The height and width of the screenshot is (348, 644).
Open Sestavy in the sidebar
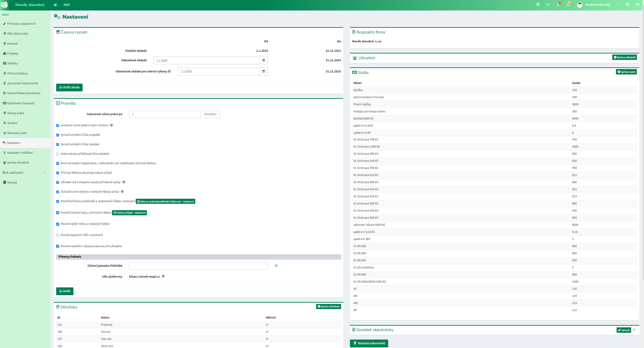(25, 123)
